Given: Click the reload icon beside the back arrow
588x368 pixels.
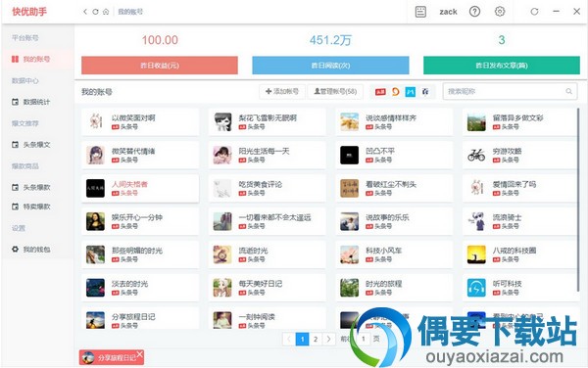Looking at the screenshot, I should coord(95,12).
